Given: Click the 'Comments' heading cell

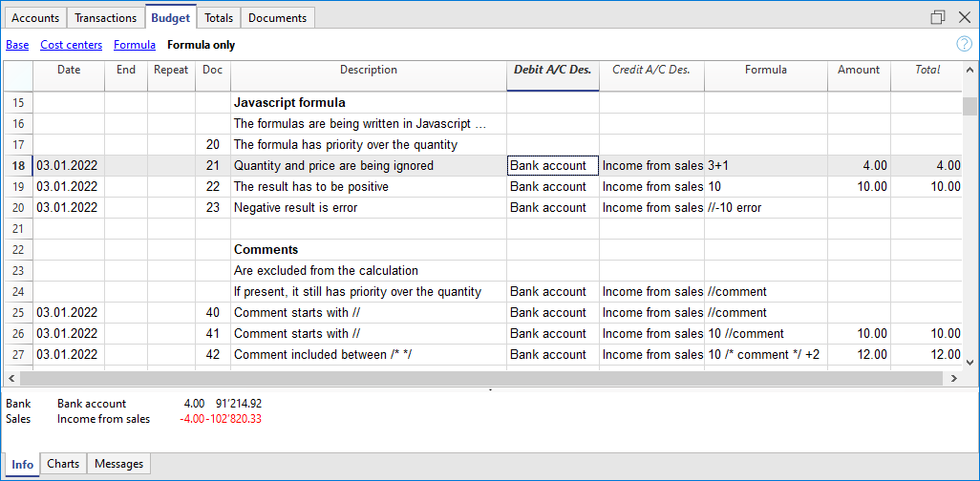Looking at the screenshot, I should pos(368,249).
